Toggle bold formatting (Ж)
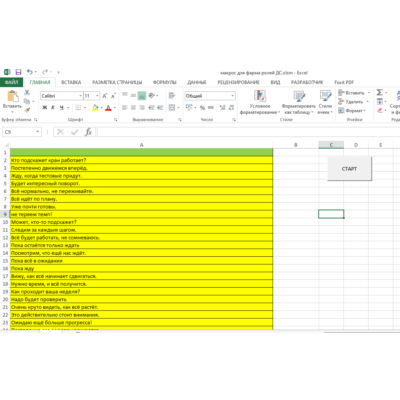This screenshot has height=400, width=400. click(45, 108)
